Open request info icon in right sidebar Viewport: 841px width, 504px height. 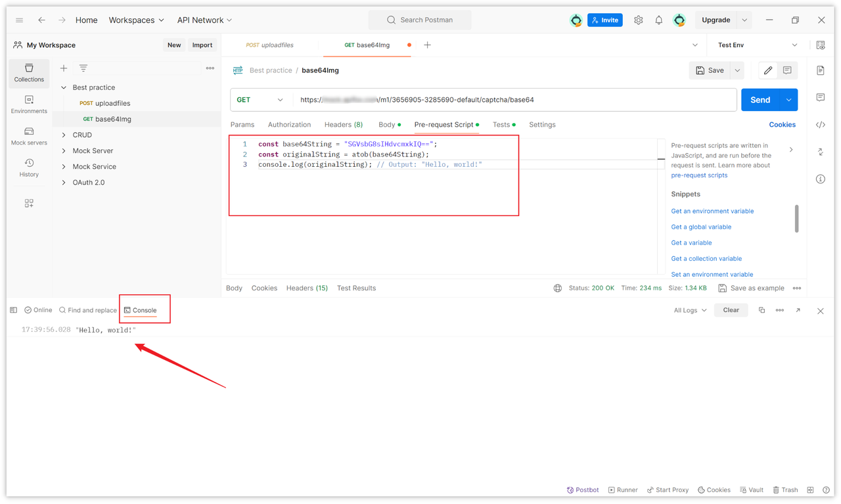point(821,179)
